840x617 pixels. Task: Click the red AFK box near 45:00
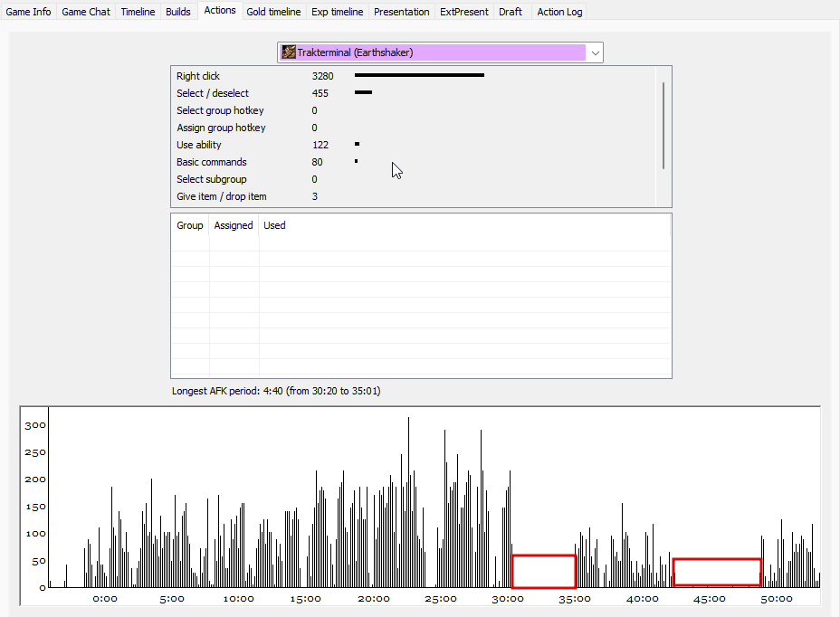point(717,573)
